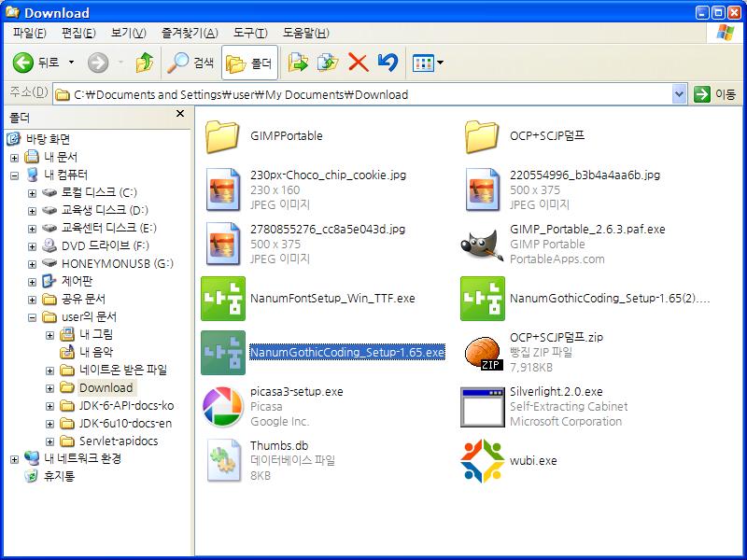Image resolution: width=747 pixels, height=560 pixels.
Task: Click the red Delete X icon
Action: (359, 63)
